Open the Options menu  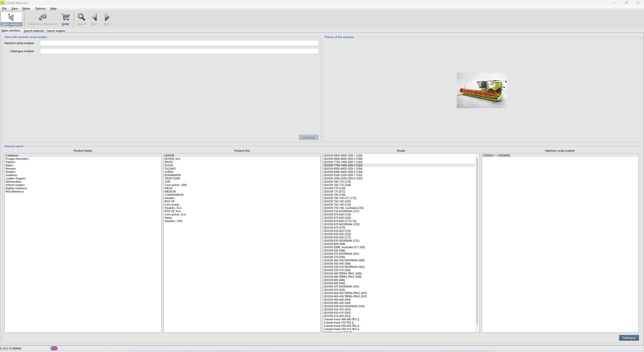tap(40, 8)
